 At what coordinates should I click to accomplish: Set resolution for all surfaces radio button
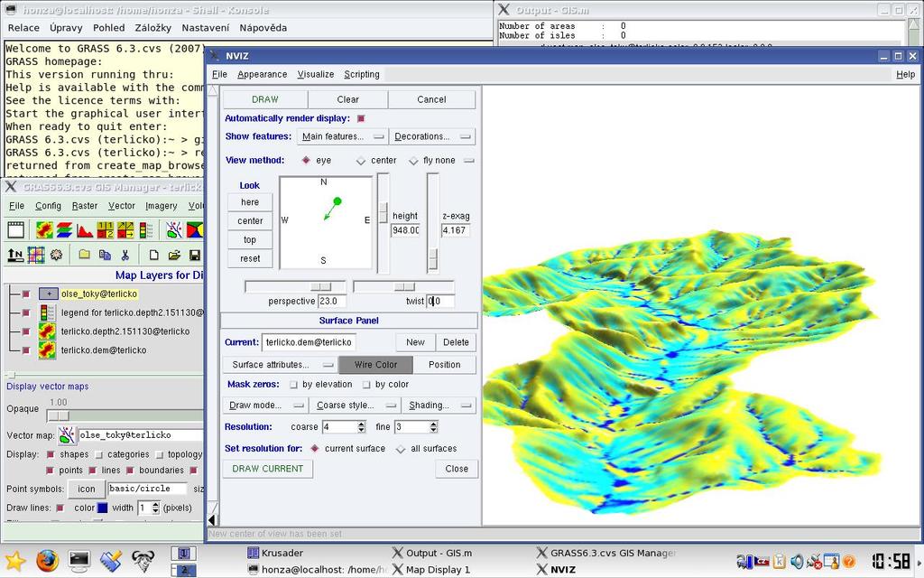(x=401, y=449)
